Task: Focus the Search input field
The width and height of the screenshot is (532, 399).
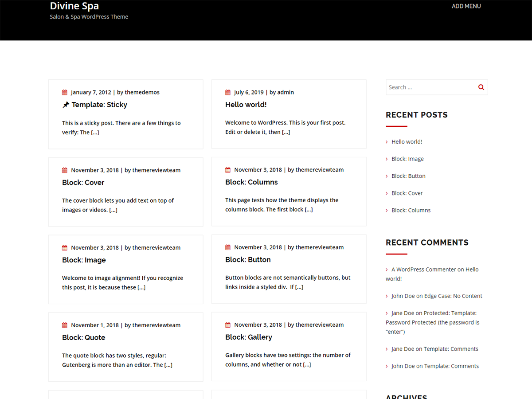Action: click(430, 87)
